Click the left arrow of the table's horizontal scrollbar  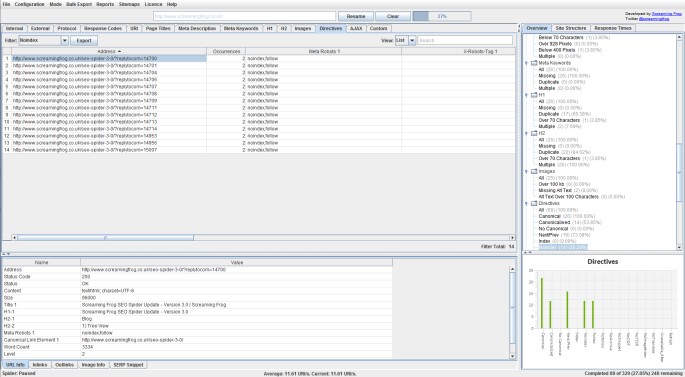pos(14,238)
